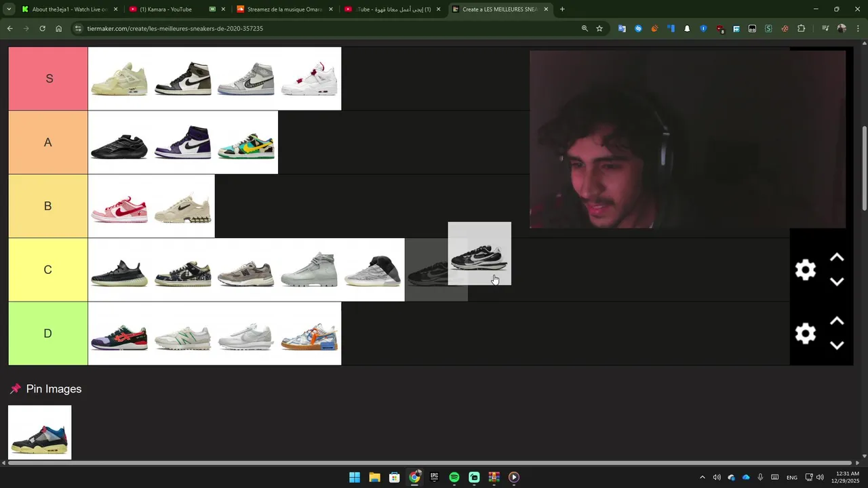The image size is (868, 488).
Task: Open Google Translate extension
Action: pyautogui.click(x=622, y=28)
